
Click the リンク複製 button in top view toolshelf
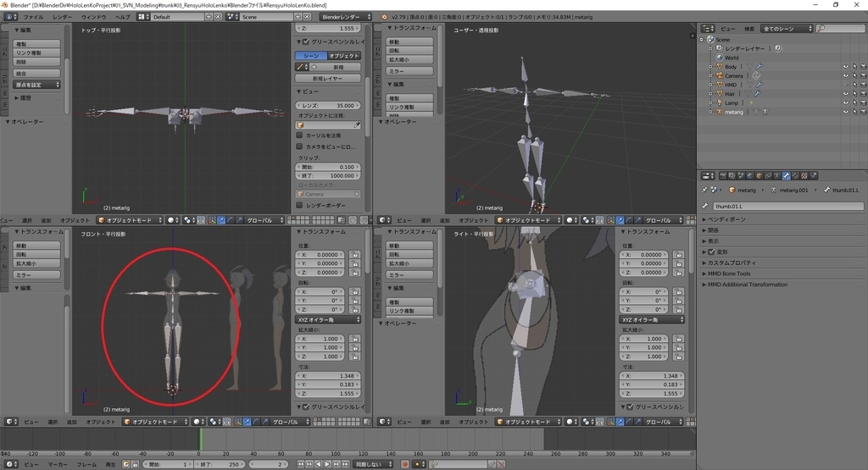36,53
